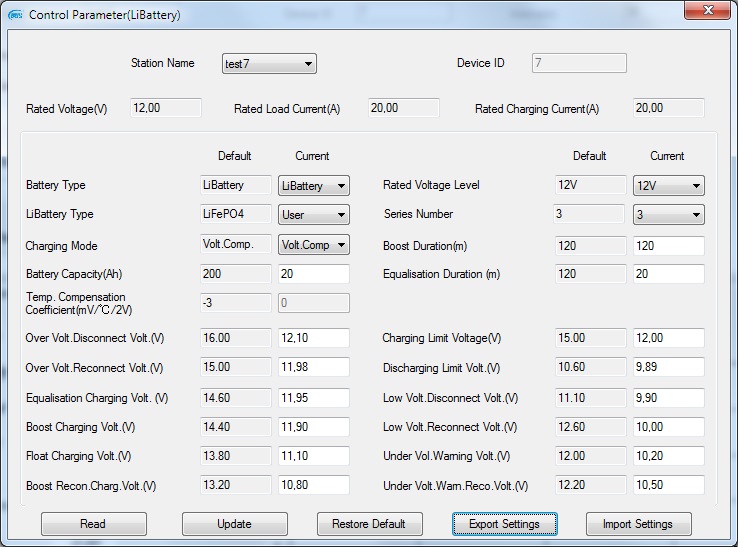Click current Boost Recon.Charg.Volt. field
The height and width of the screenshot is (547, 738).
[x=313, y=485]
